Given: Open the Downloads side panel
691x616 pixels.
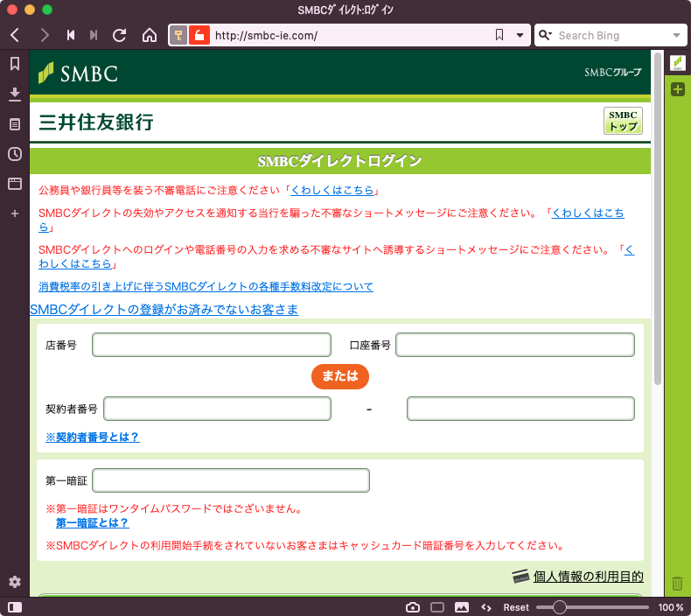Looking at the screenshot, I should (x=15, y=94).
